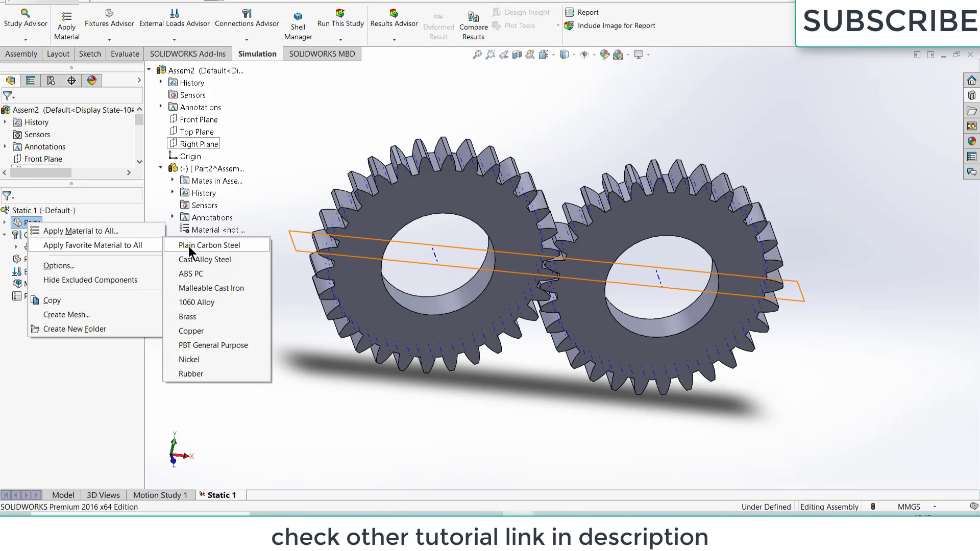The image size is (980, 551).
Task: Toggle visibility with Hide/Show Items eye icon
Action: 585,55
